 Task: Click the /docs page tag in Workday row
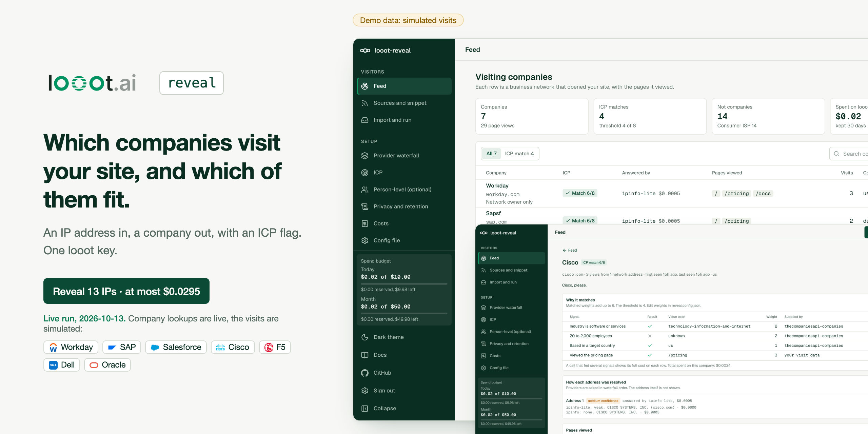[763, 194]
